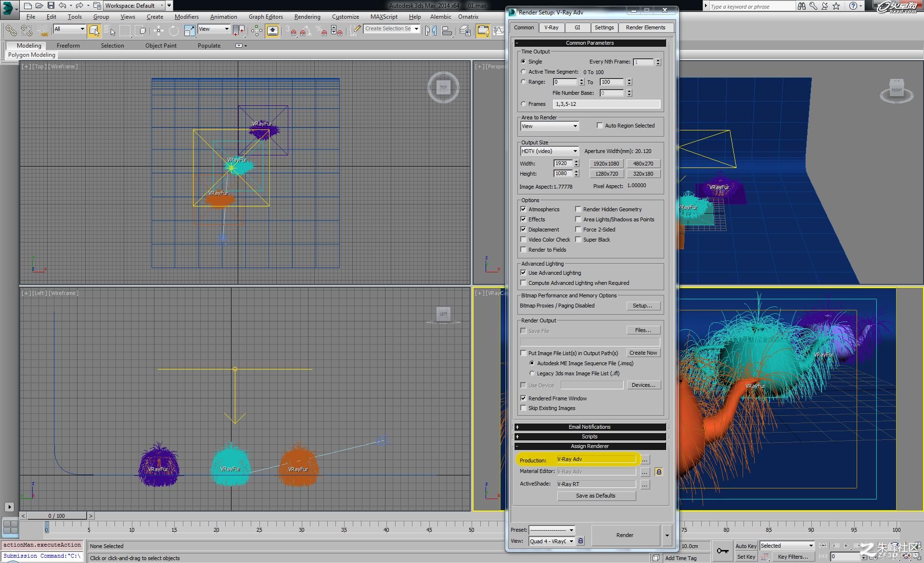924x563 pixels.
Task: Select the Frames radio option
Action: [x=523, y=104]
